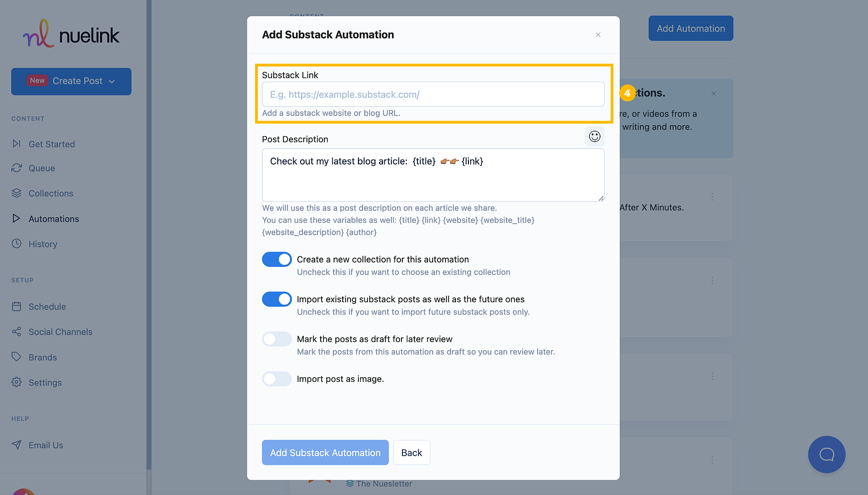Toggle Import existing substack posts switch
868x495 pixels.
pos(277,299)
